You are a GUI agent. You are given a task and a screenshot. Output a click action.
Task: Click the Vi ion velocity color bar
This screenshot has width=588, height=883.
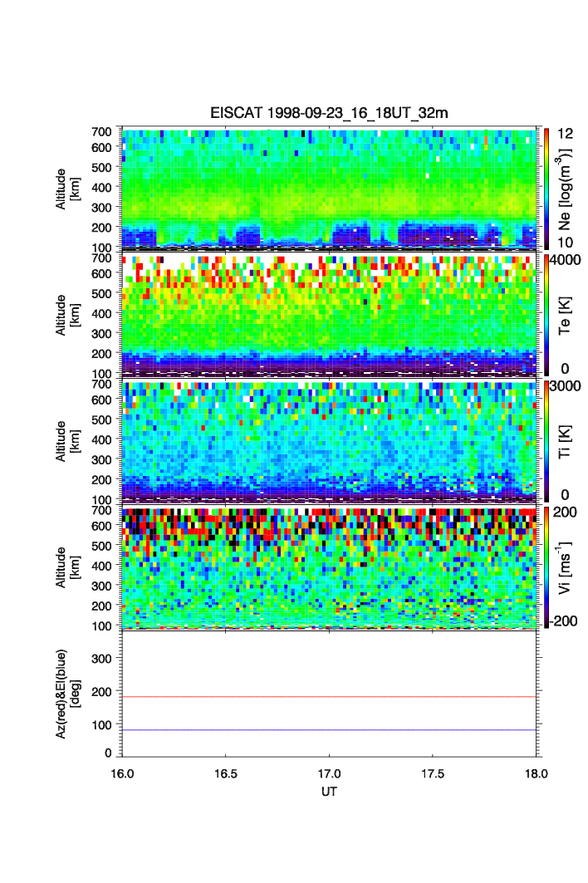[545, 567]
